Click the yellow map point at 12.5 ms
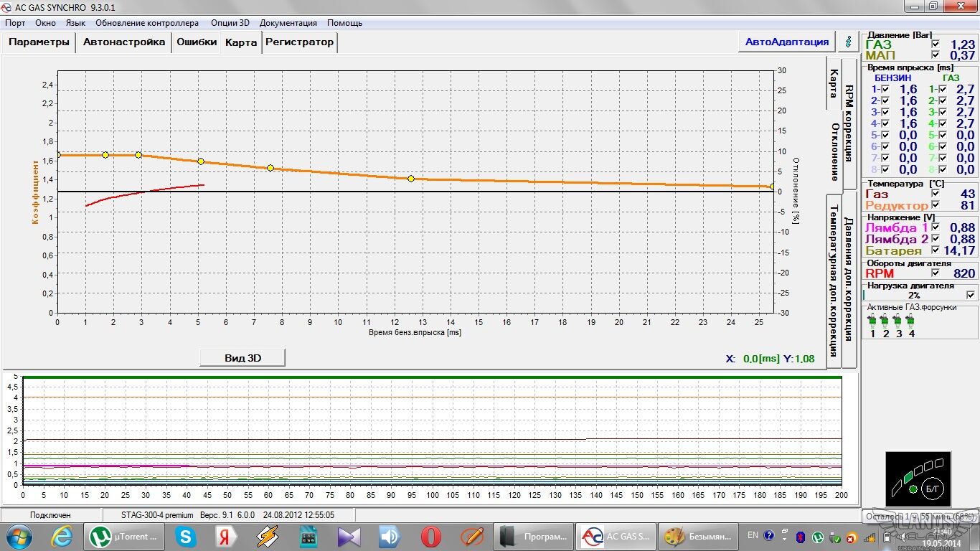The width and height of the screenshot is (980, 551). pyautogui.click(x=410, y=179)
